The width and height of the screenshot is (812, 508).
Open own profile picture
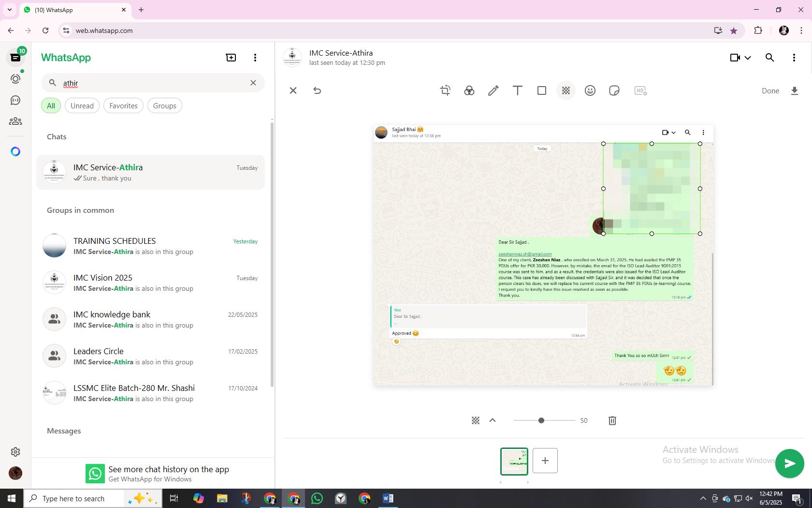[15, 473]
